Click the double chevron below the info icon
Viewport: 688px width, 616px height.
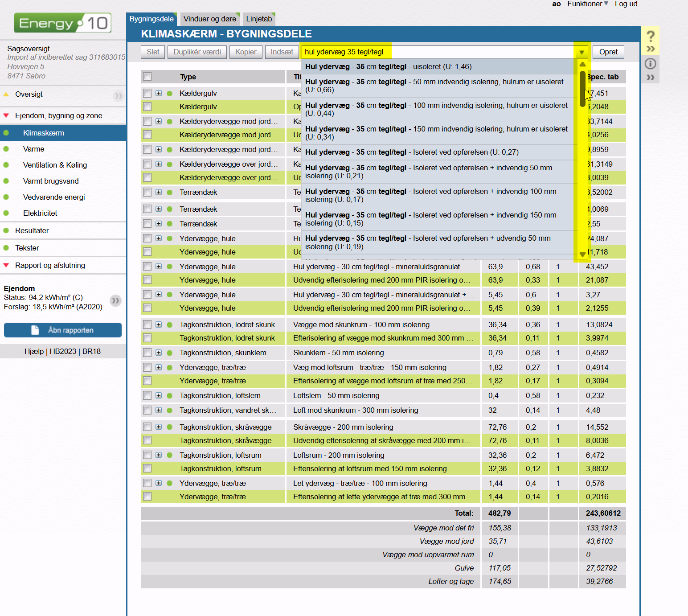click(651, 77)
